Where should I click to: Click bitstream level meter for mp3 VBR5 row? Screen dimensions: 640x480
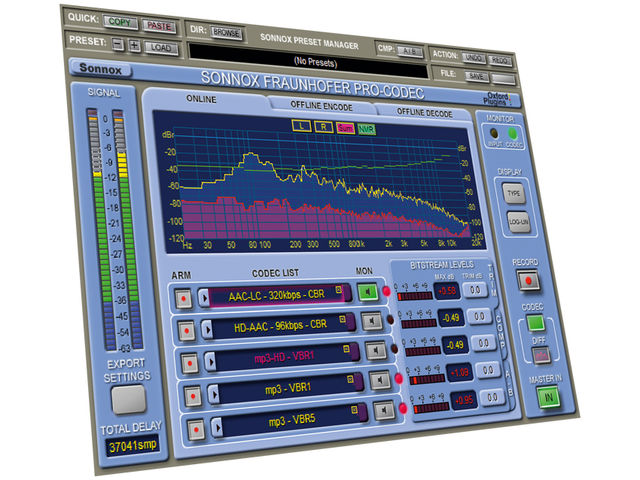(431, 407)
